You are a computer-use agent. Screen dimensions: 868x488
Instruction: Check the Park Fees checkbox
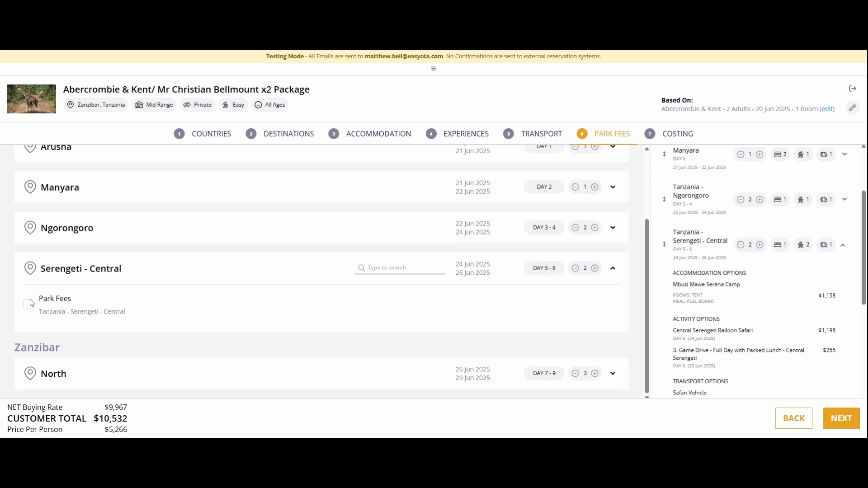click(28, 304)
